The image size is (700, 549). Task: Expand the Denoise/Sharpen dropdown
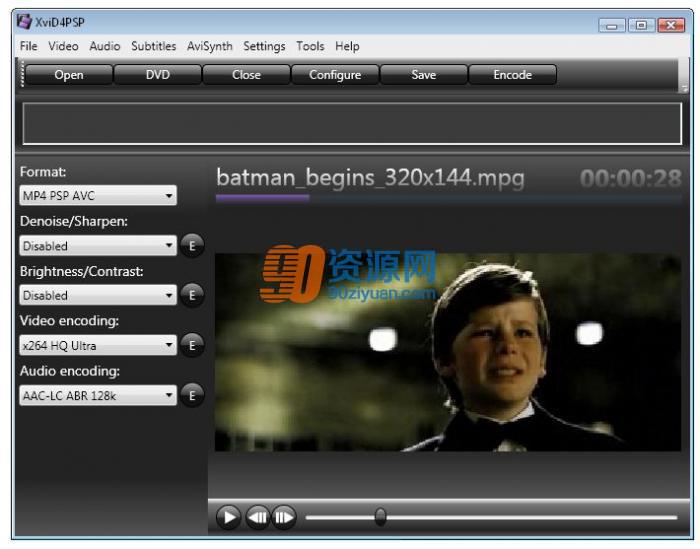coord(98,245)
